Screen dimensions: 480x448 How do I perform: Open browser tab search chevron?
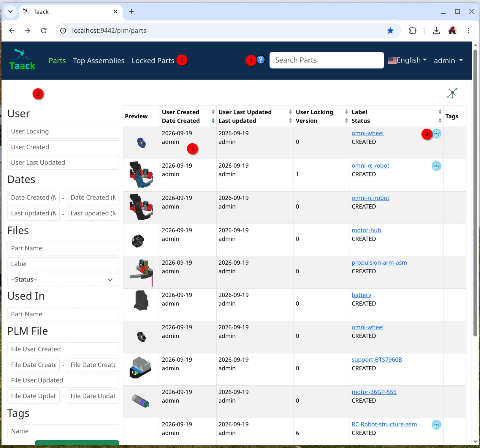pyautogui.click(x=10, y=12)
